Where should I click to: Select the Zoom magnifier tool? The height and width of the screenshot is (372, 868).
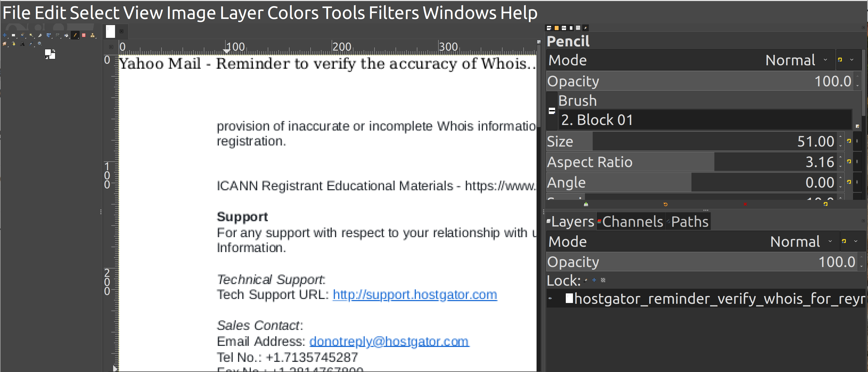pyautogui.click(x=40, y=44)
